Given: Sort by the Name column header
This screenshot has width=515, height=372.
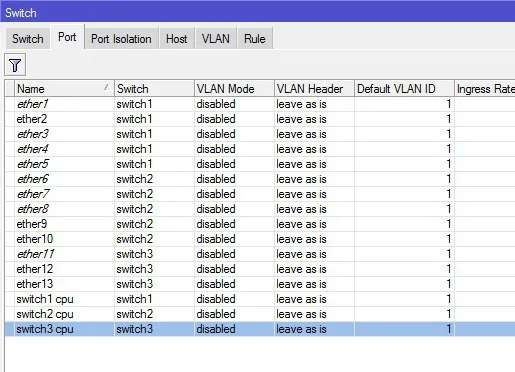Looking at the screenshot, I should point(64,89).
